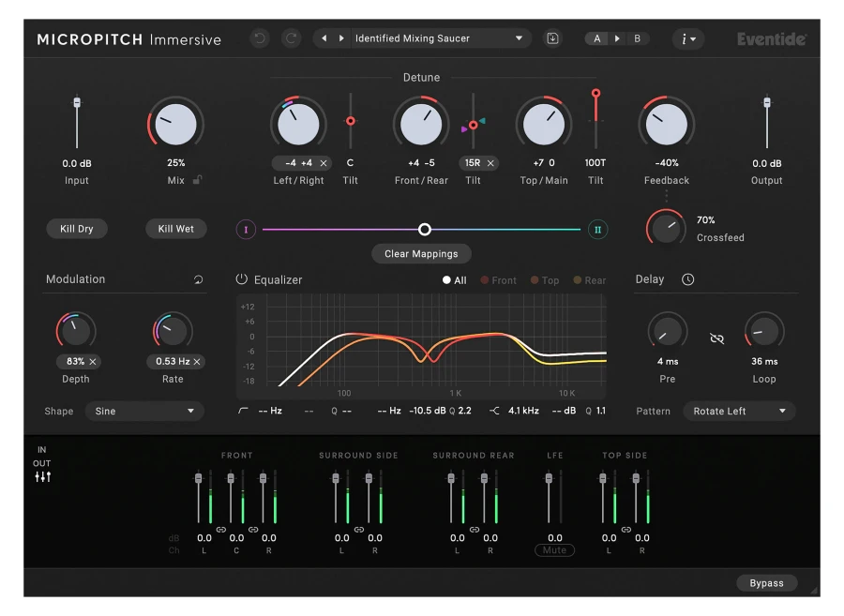Viewport: 844px width, 616px height.
Task: Click the Mix lock icon
Action: [x=198, y=180]
